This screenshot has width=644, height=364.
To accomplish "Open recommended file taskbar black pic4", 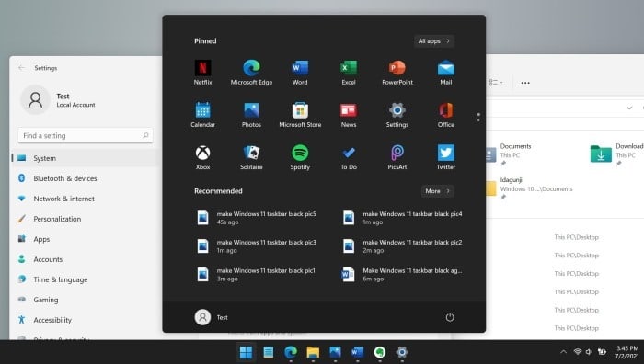I will [403, 218].
